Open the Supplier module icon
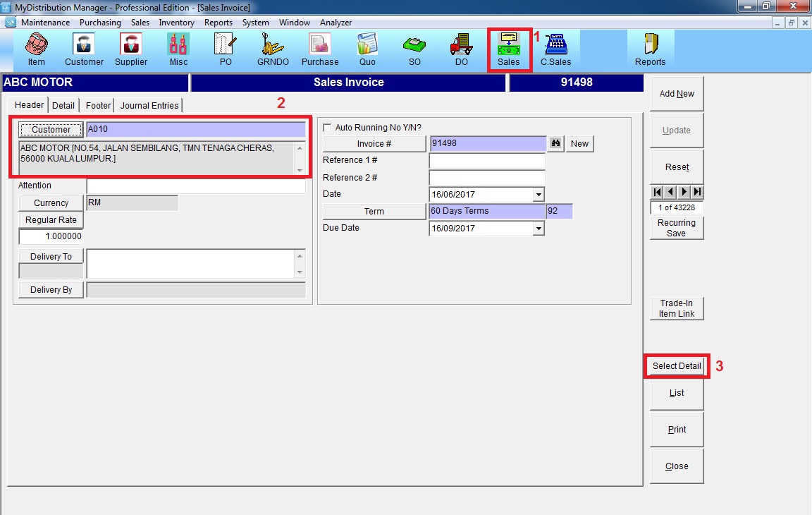This screenshot has width=812, height=515. click(131, 49)
